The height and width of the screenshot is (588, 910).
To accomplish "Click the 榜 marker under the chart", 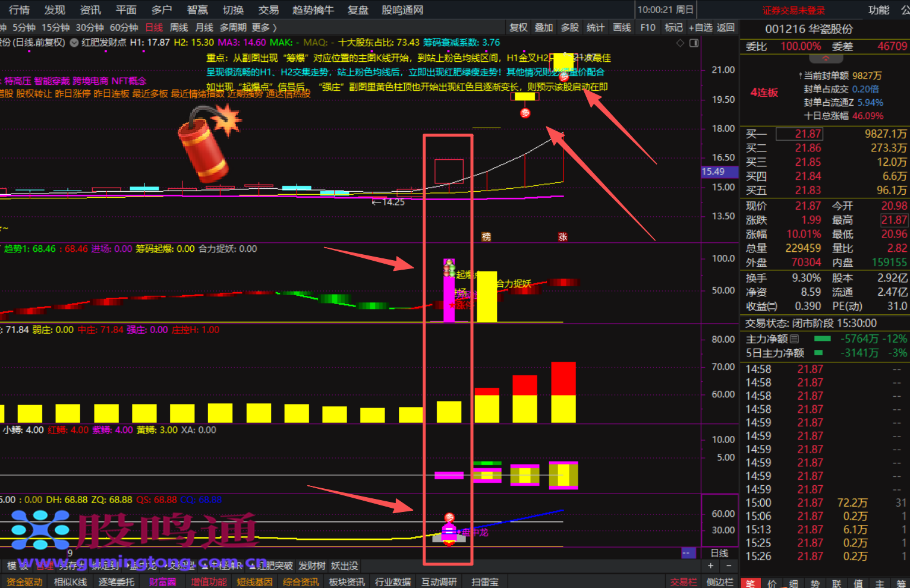I will 486,236.
